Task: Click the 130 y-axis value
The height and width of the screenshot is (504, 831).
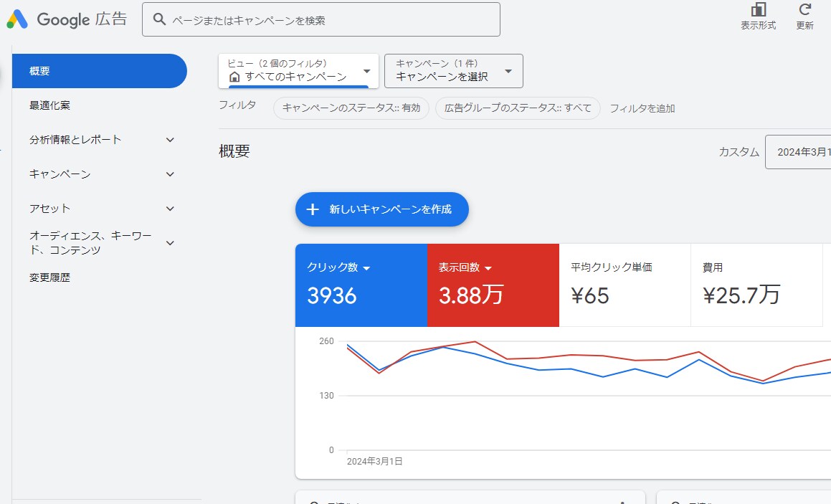Action: pyautogui.click(x=326, y=396)
